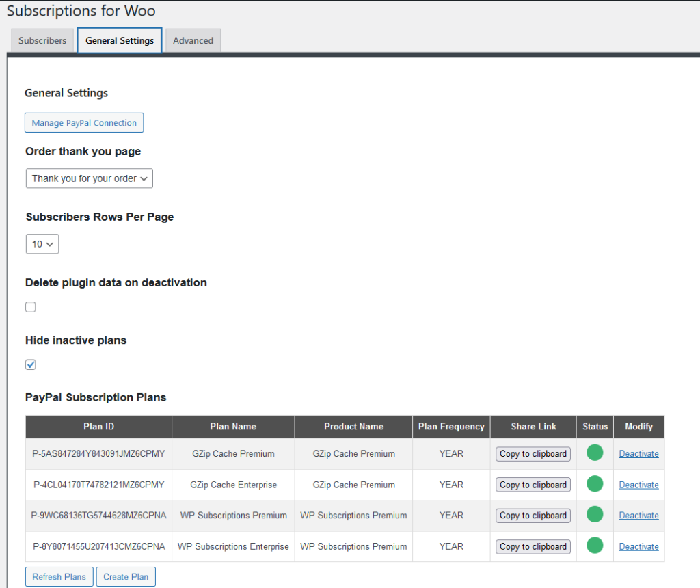Click green status dot for GZip Cache Enterprise plan
Screen dimensions: 700x588
point(595,484)
